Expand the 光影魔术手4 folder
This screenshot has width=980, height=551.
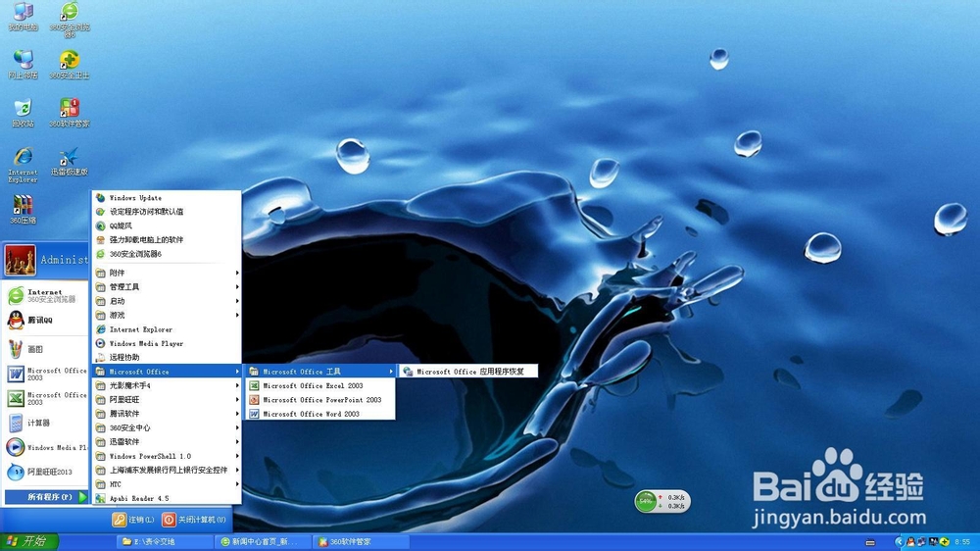[167, 386]
